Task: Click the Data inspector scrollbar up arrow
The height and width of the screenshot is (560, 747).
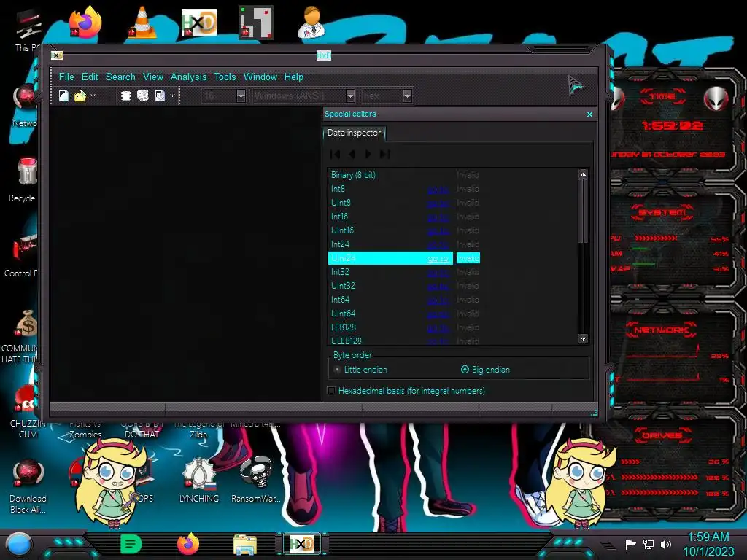Action: point(583,174)
